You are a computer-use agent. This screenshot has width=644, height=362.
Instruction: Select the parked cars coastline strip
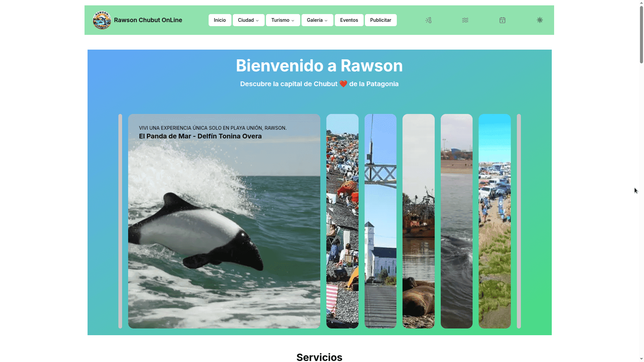(x=495, y=221)
